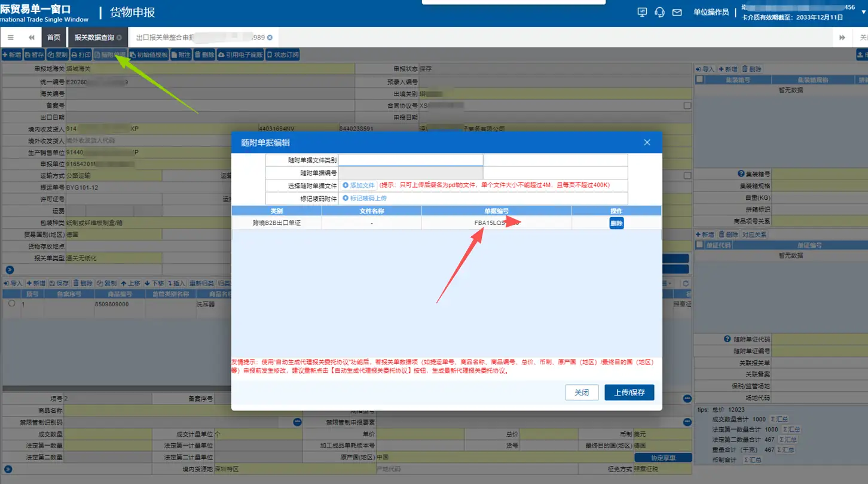Close the 随附单据编辑 dialog with X

coord(647,142)
